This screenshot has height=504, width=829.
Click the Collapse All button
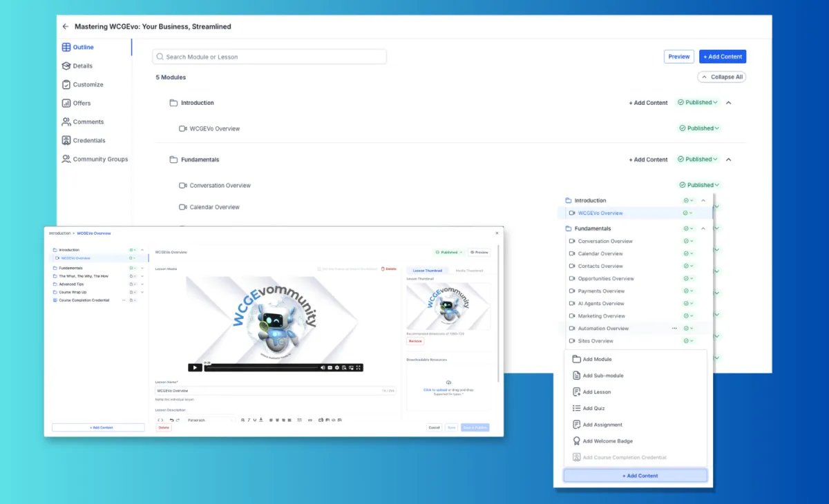tap(721, 77)
